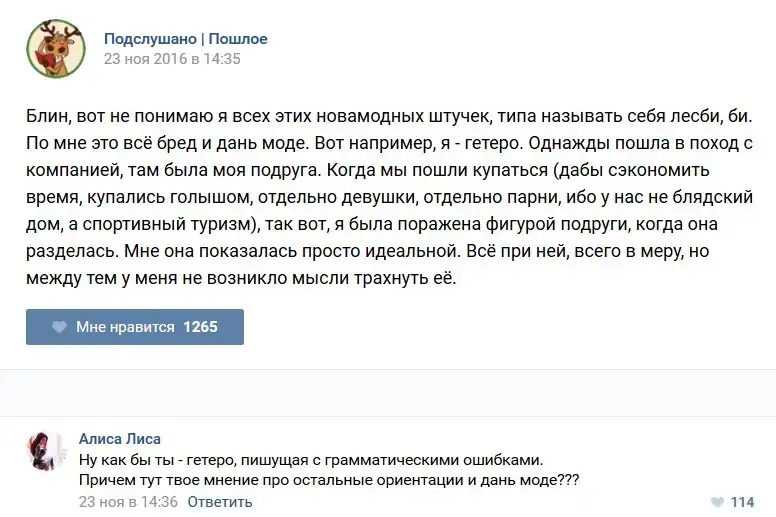Click the time 14:35 in the post header
This screenshot has width=776, height=517.
tap(223, 59)
